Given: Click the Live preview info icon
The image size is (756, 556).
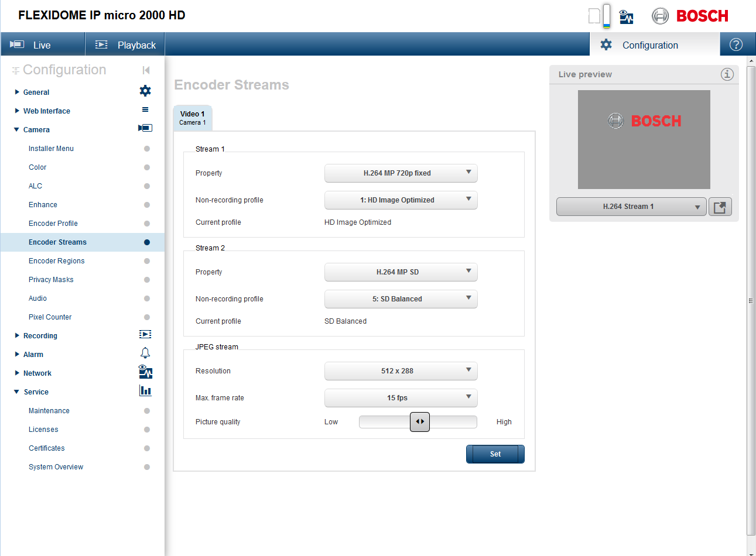Looking at the screenshot, I should (727, 74).
